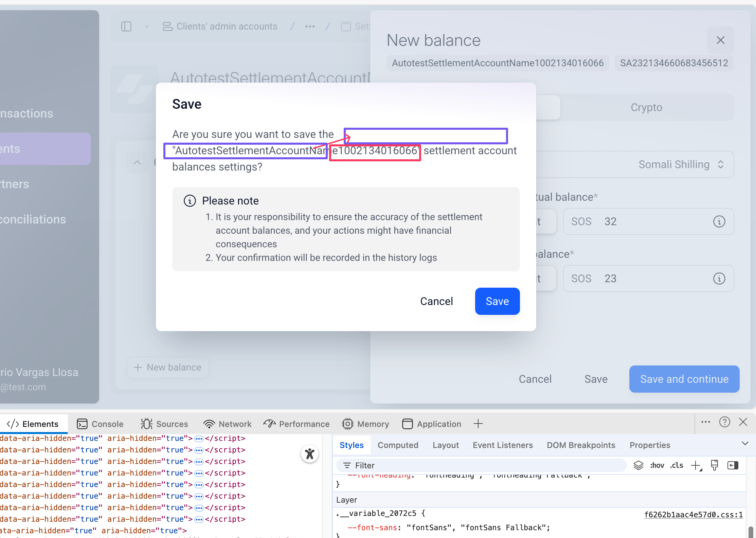Click the SA232134660683456512 account tag
Image resolution: width=756 pixels, height=538 pixels.
674,63
